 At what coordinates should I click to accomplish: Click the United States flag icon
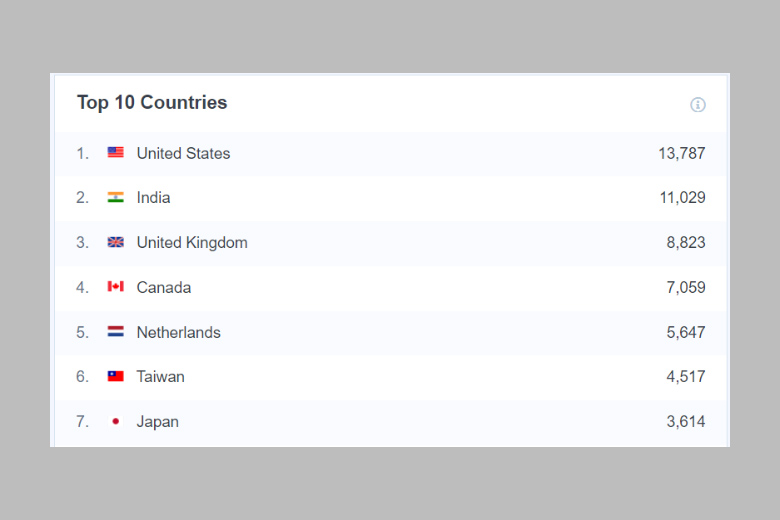[116, 153]
